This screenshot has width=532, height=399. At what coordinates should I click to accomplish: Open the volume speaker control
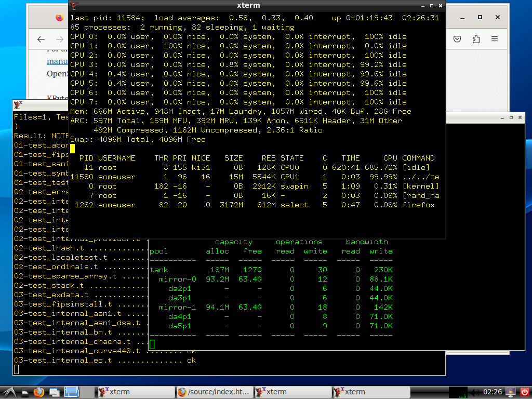coord(474,392)
